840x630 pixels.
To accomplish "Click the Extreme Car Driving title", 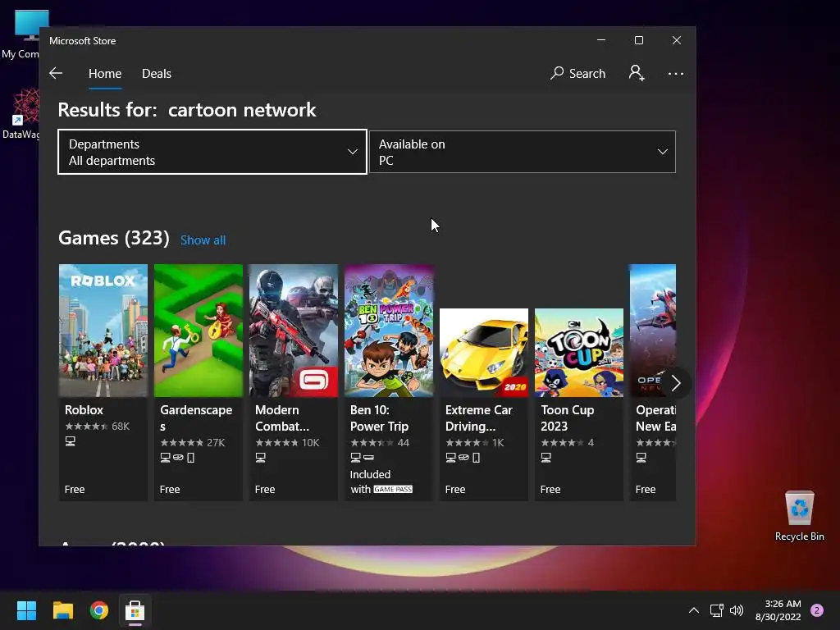I will [x=479, y=418].
